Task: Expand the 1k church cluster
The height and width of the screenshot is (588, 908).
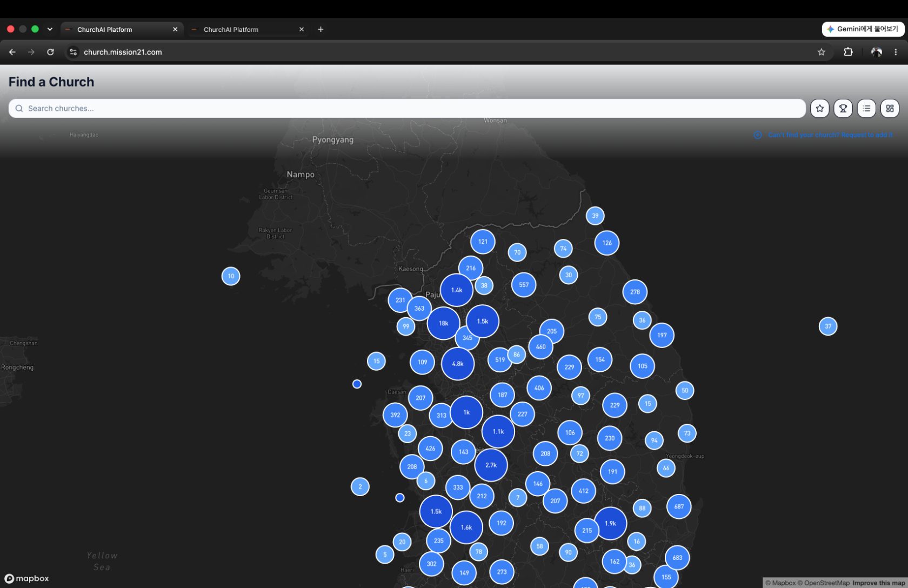Action: pyautogui.click(x=466, y=412)
